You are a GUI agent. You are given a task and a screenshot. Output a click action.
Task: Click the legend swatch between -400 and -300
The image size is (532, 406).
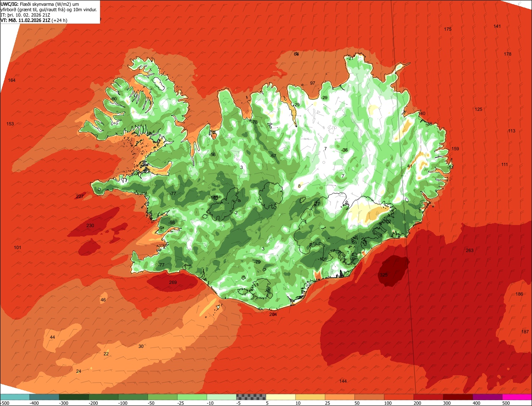[x=44, y=397]
